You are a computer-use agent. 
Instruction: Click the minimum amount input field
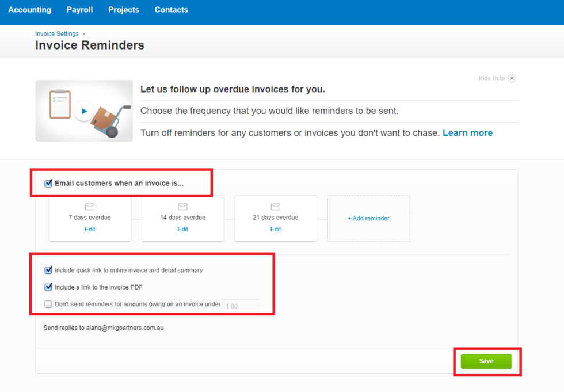240,306
